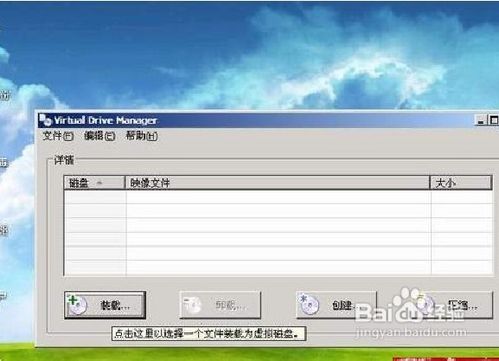
Task: Maximize the Virtual Drive Manager window
Action: [493, 120]
